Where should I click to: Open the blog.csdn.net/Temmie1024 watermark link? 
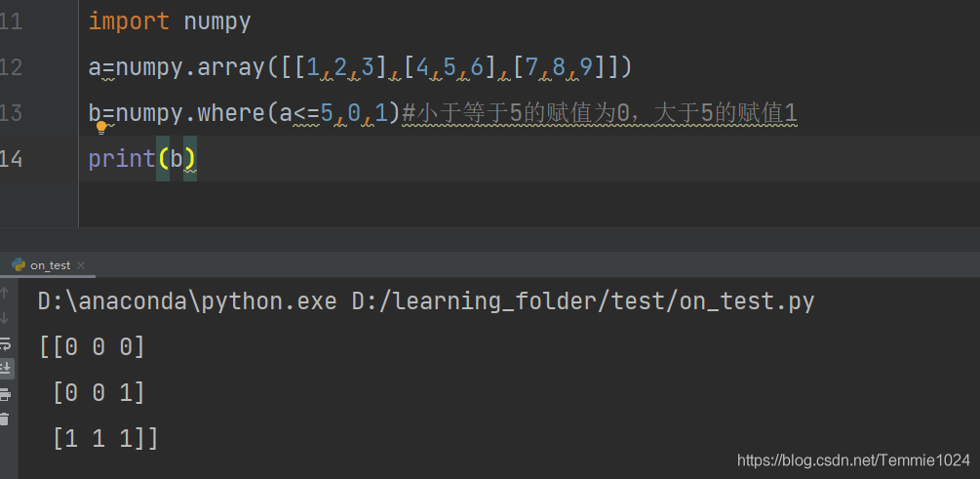point(853,460)
